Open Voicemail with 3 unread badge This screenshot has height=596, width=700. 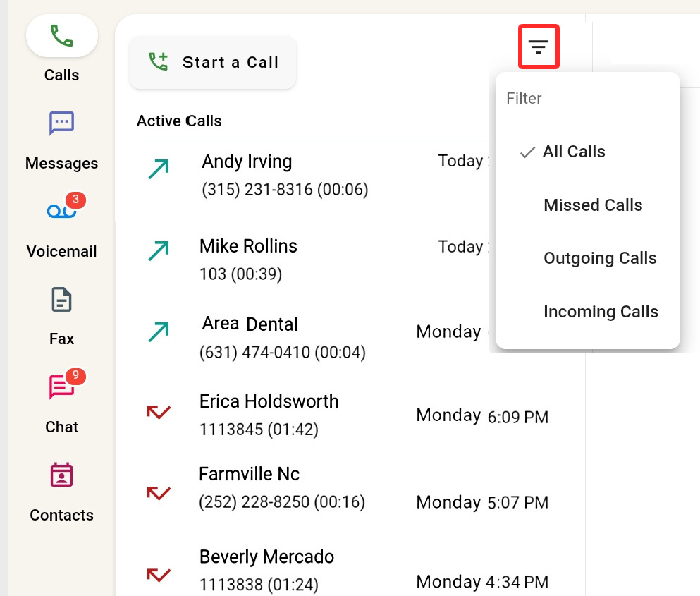63,208
